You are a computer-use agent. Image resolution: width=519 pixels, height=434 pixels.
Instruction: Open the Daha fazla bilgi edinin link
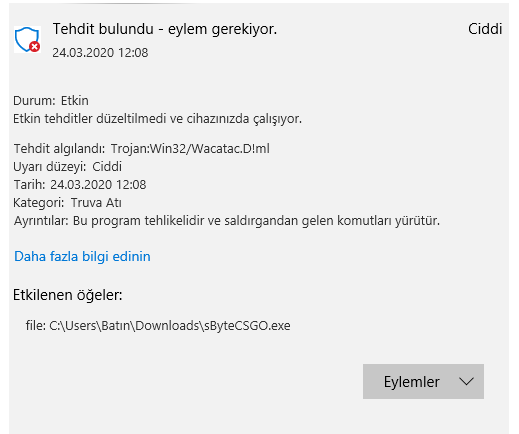pyautogui.click(x=82, y=256)
